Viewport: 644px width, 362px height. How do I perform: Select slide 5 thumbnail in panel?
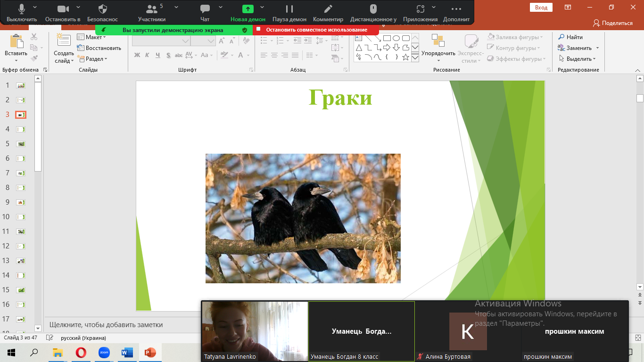[21, 144]
